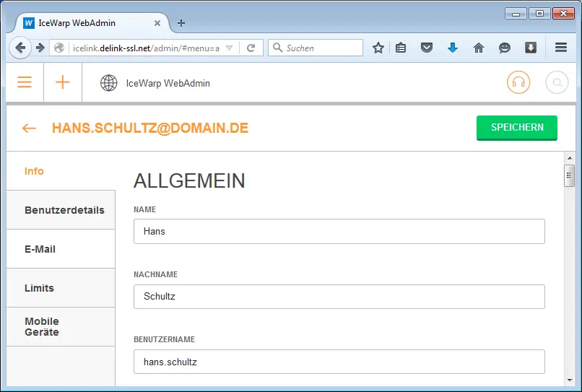Screen dimensions: 582x392
Task: Click the HANS.SCHULTZ@DOMAIN.DE heading
Action: tap(150, 128)
